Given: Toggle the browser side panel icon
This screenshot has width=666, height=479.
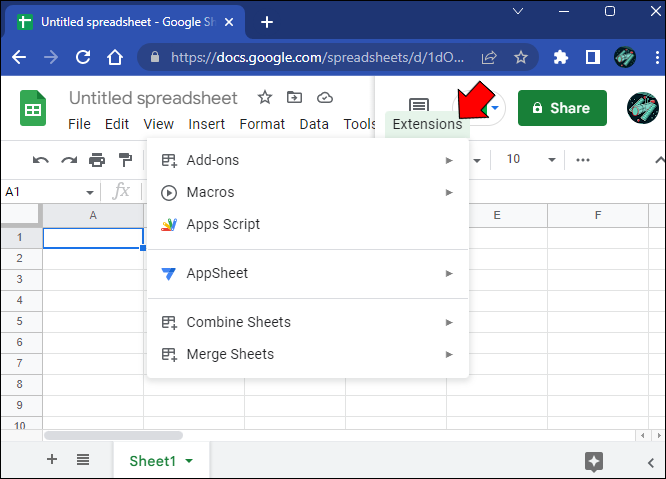Looking at the screenshot, I should tap(593, 57).
